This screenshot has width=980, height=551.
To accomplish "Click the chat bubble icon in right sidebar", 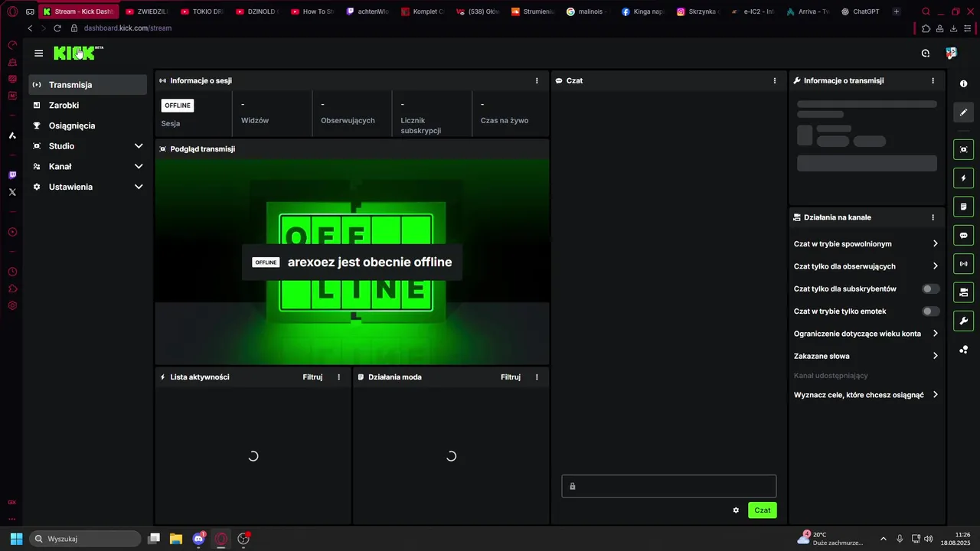I will click(x=963, y=235).
